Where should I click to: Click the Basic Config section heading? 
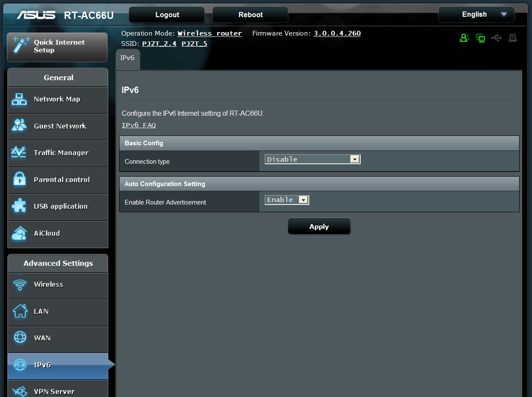[x=144, y=143]
